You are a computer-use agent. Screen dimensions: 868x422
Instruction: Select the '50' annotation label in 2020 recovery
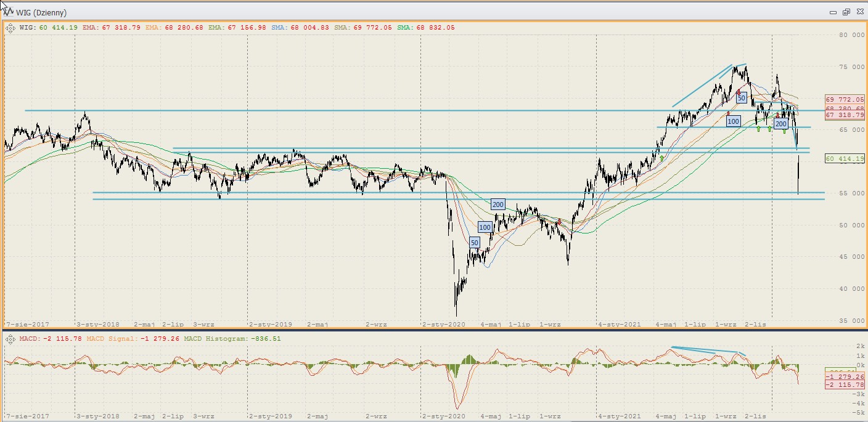[x=474, y=242]
